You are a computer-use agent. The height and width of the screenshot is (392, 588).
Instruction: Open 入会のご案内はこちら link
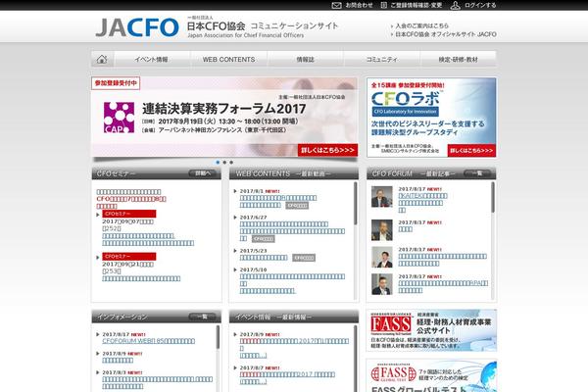pyautogui.click(x=421, y=25)
